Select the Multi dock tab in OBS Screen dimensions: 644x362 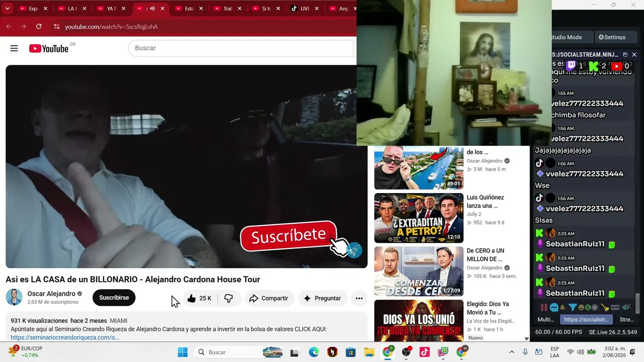[546, 319]
